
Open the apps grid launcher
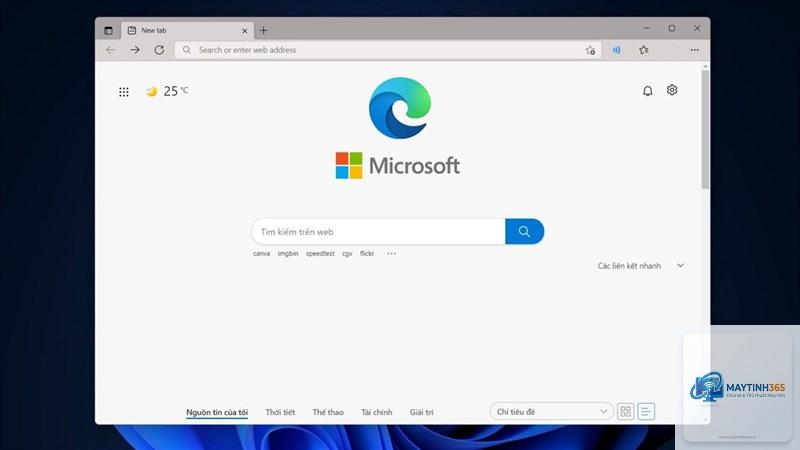tap(123, 92)
